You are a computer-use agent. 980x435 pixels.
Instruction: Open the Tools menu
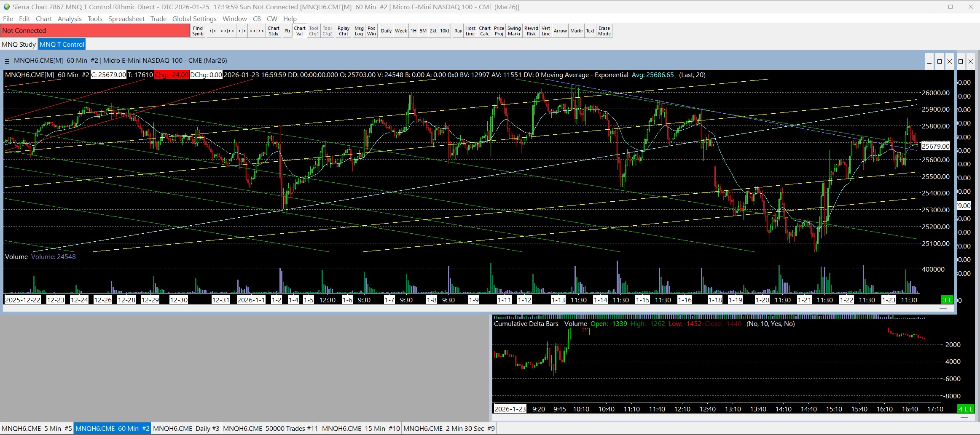pos(95,19)
